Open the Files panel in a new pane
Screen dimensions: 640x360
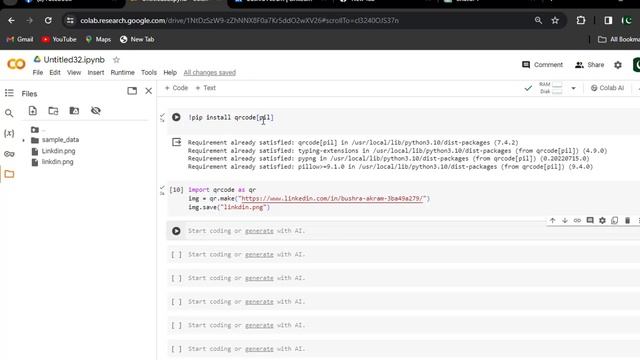(x=132, y=91)
